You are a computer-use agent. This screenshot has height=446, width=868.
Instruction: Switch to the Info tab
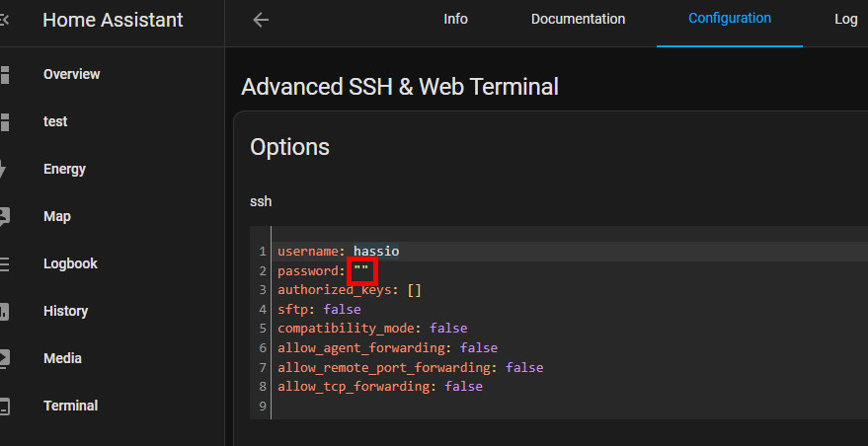455,20
